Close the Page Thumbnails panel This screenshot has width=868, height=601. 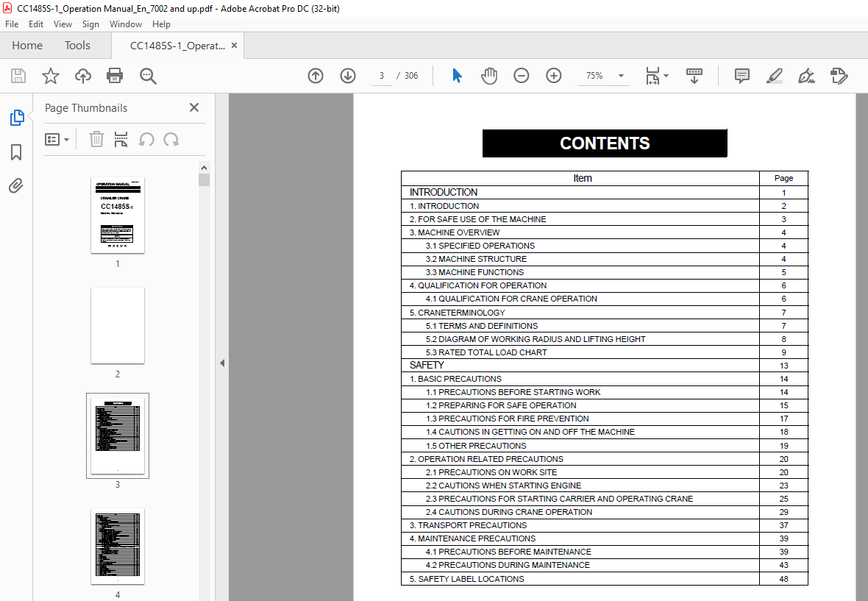[193, 107]
